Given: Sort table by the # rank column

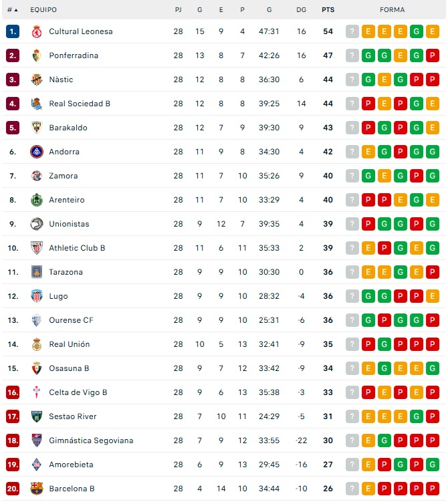Looking at the screenshot, I should click(x=12, y=10).
